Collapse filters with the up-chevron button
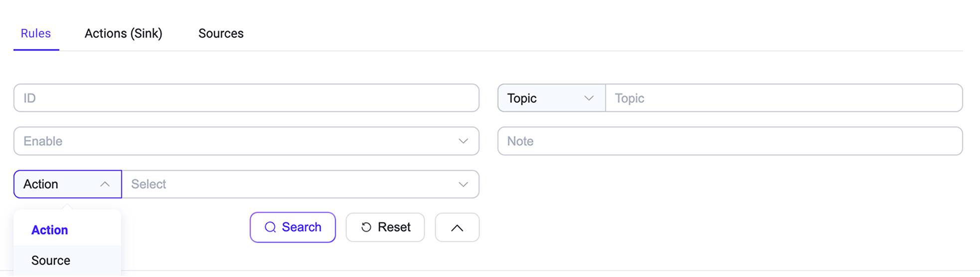980x277 pixels. [x=457, y=228]
